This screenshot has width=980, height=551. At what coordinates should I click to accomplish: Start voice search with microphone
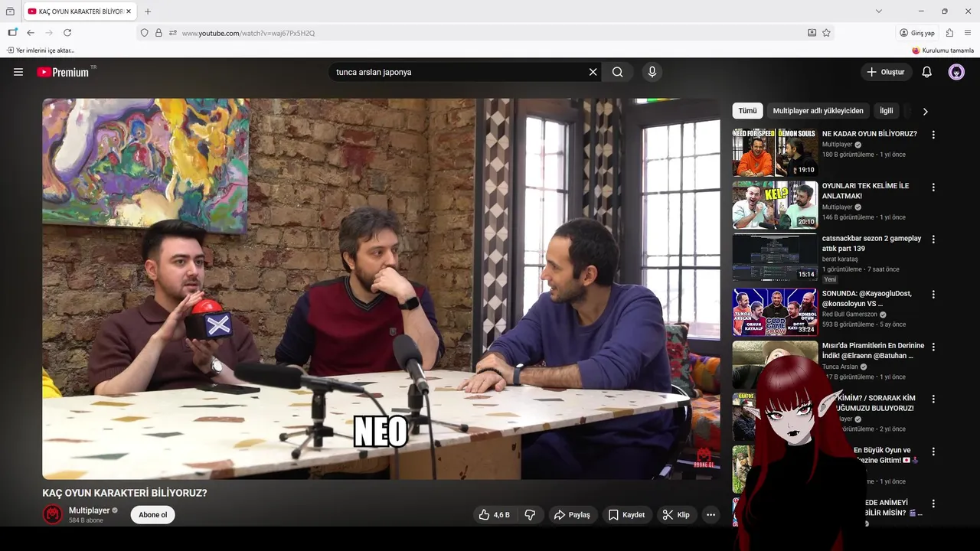[x=652, y=72]
